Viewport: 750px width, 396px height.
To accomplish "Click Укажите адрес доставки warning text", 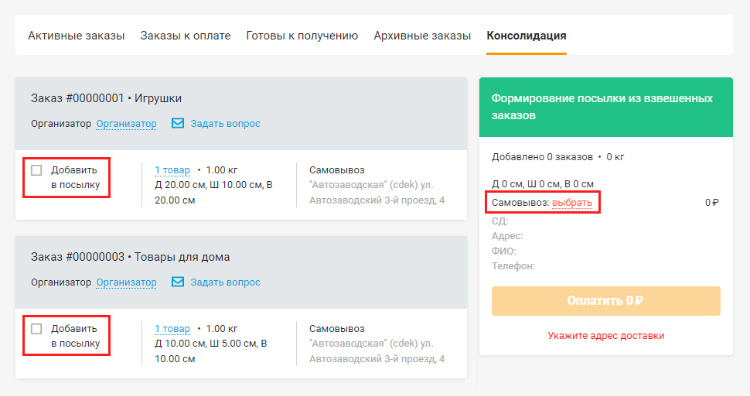I will [606, 336].
